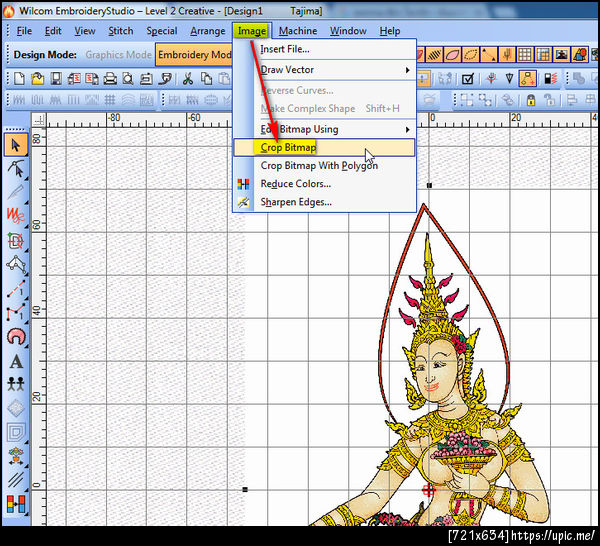Expand the Draw Vector submenu arrow
600x546 pixels.
point(408,70)
